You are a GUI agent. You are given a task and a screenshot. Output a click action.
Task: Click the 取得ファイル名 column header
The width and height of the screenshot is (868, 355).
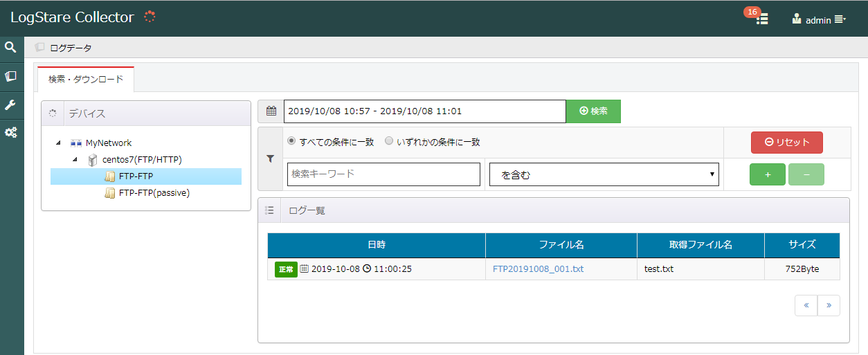tap(700, 245)
